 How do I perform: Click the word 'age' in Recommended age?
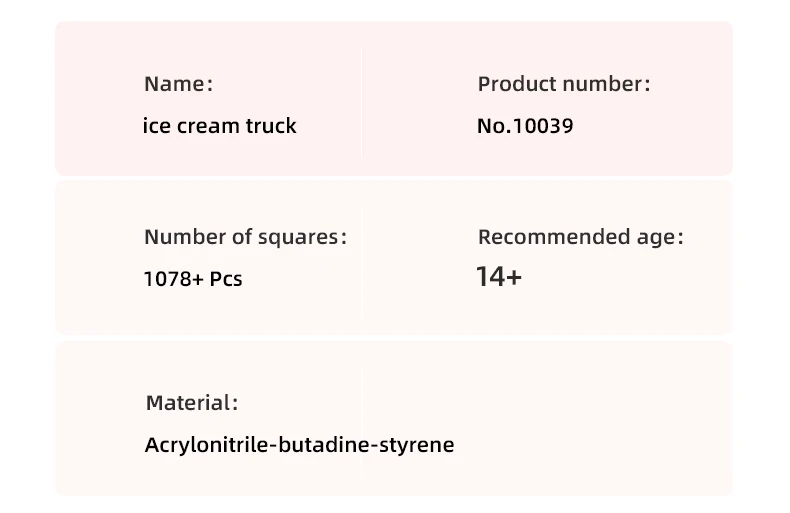click(656, 239)
